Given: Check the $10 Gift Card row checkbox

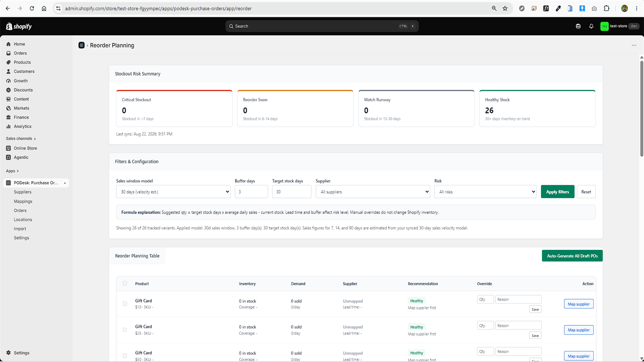Looking at the screenshot, I should click(125, 304).
